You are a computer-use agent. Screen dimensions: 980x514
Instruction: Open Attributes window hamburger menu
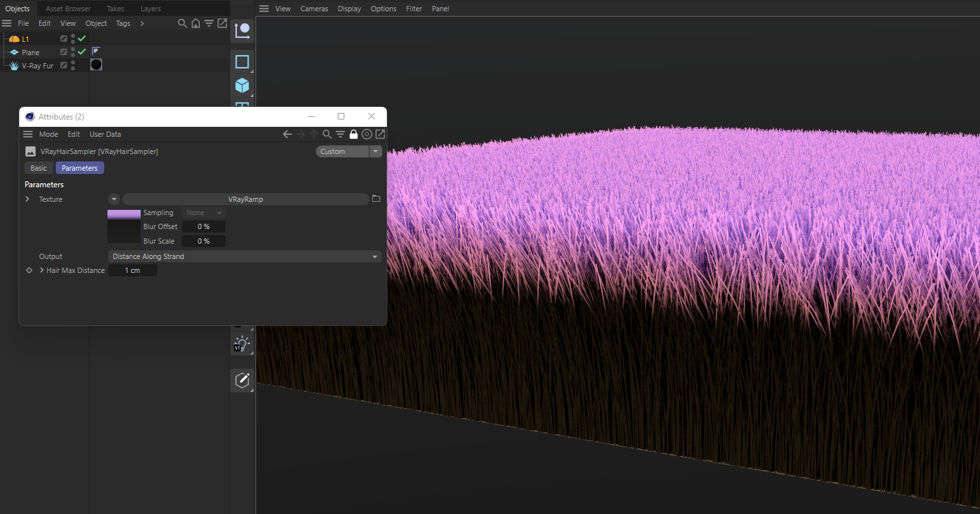(28, 134)
